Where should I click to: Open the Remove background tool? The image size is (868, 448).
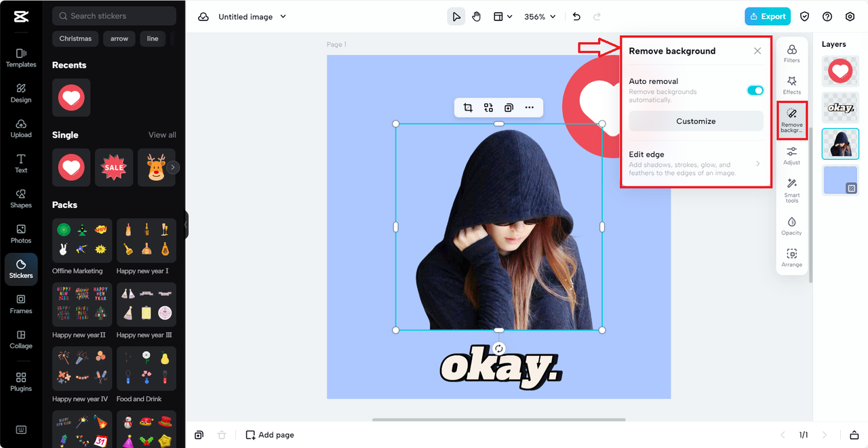tap(791, 119)
